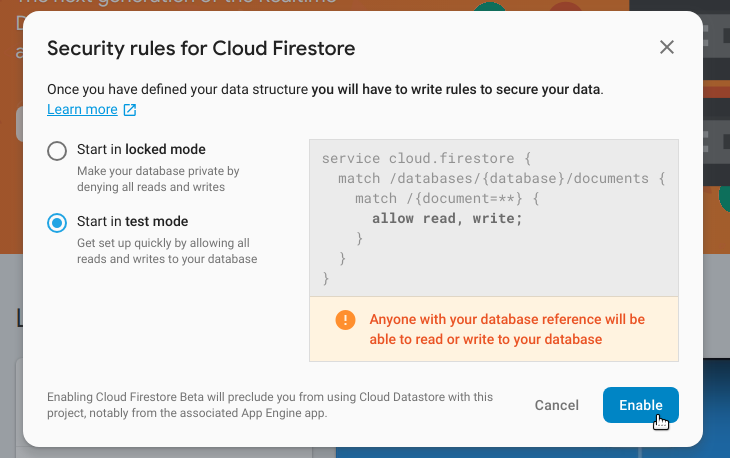This screenshot has width=730, height=458.
Task: Click the 'Start in test mode' label
Action: 132,221
